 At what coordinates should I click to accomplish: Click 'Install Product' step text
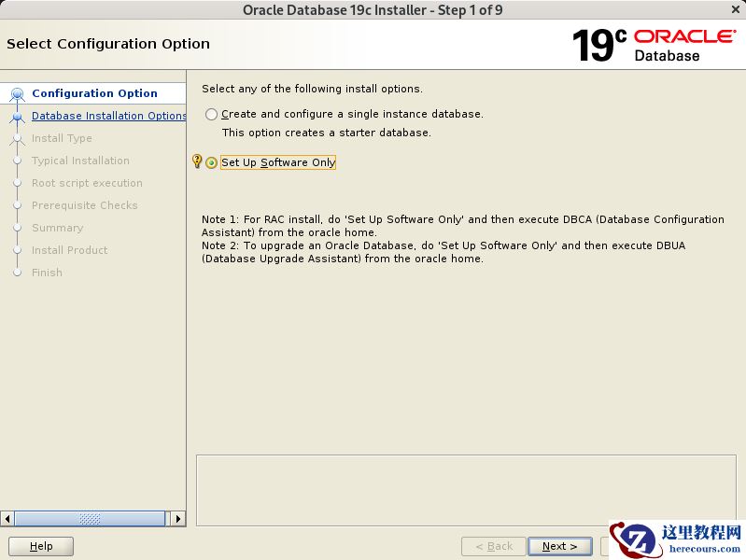click(69, 250)
